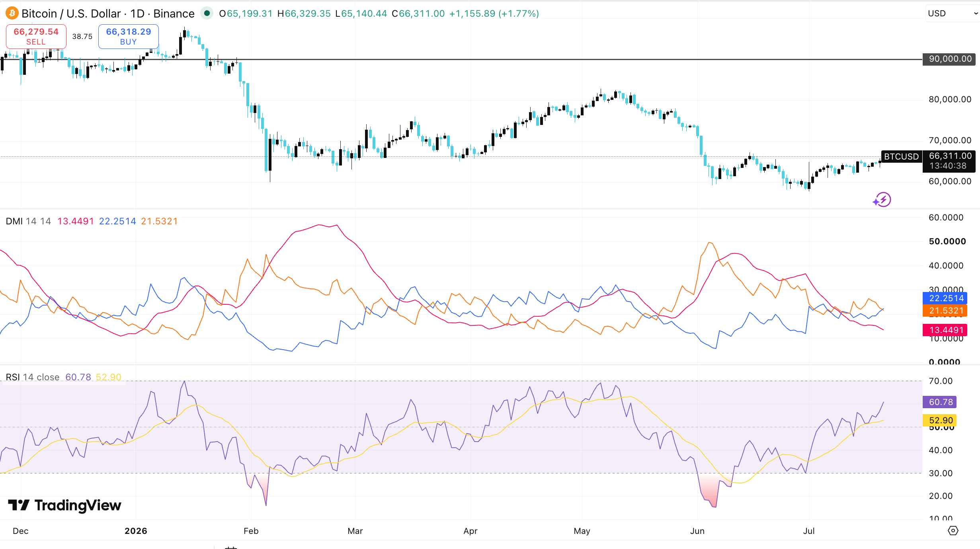Click the 90,000.00 horizontal line price label

949,59
